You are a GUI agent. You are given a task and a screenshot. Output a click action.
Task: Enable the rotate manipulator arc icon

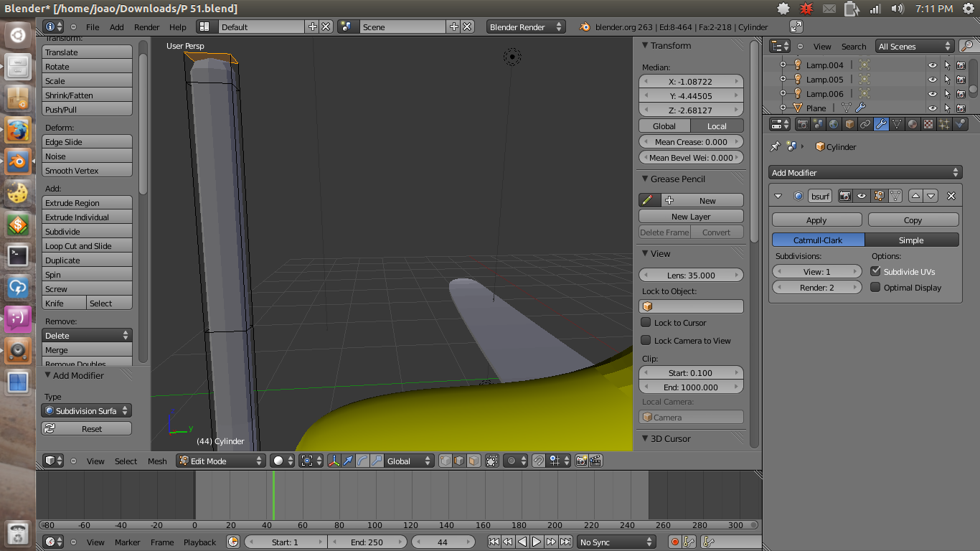point(362,461)
